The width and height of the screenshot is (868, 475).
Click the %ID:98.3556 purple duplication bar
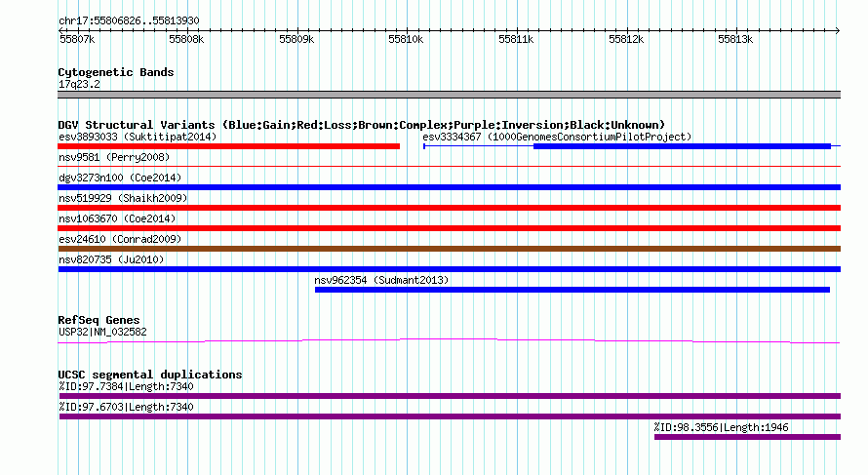tap(747, 437)
